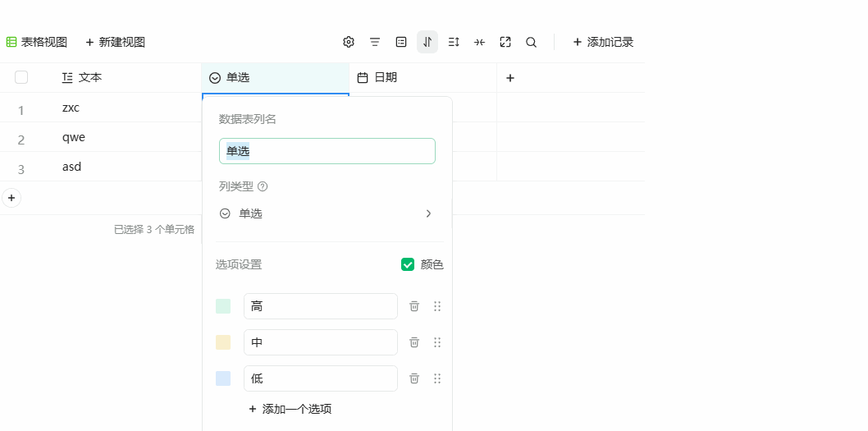Delete the 低 option with trash icon
868x431 pixels.
[414, 378]
